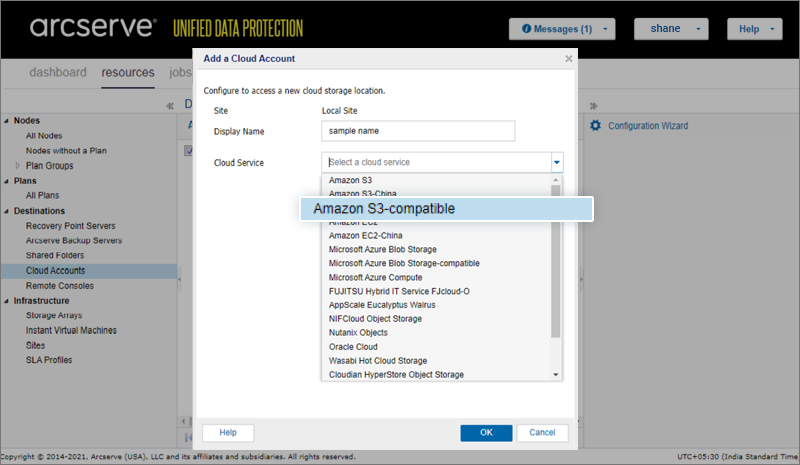Screen dimensions: 800x465
Task: Click the Select a cloud service field
Action: 436,162
